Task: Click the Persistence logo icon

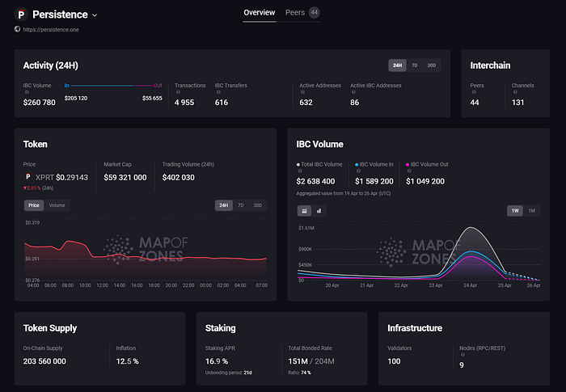Action: tap(22, 15)
